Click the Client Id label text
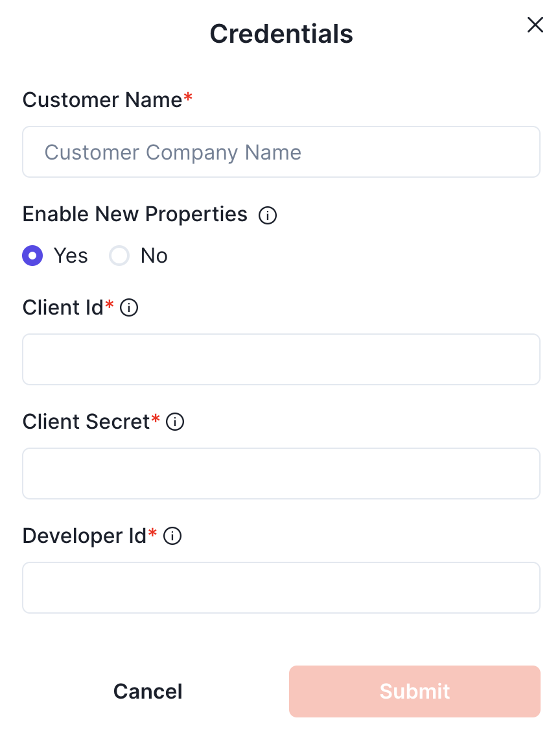Screen dimensions: 560x733 63,307
